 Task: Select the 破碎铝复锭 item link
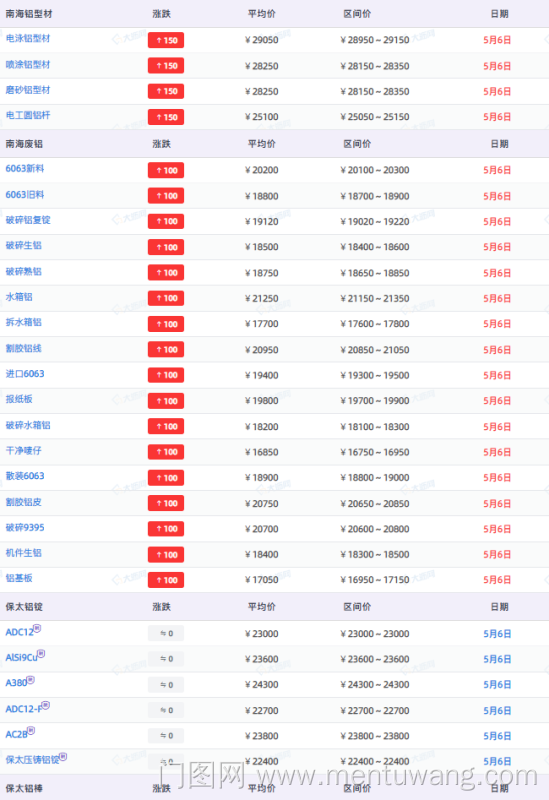(28, 220)
